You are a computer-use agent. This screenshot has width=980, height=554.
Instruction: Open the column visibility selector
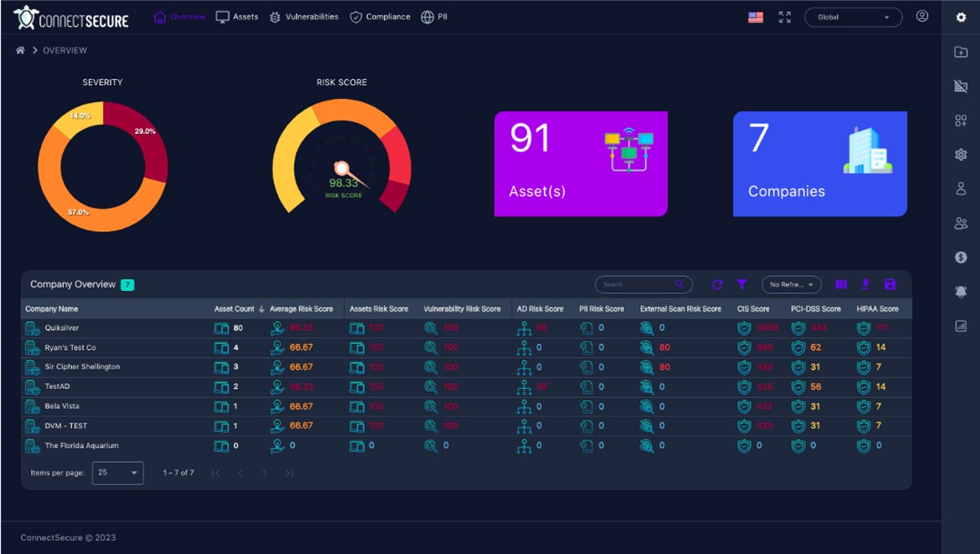pyautogui.click(x=842, y=284)
